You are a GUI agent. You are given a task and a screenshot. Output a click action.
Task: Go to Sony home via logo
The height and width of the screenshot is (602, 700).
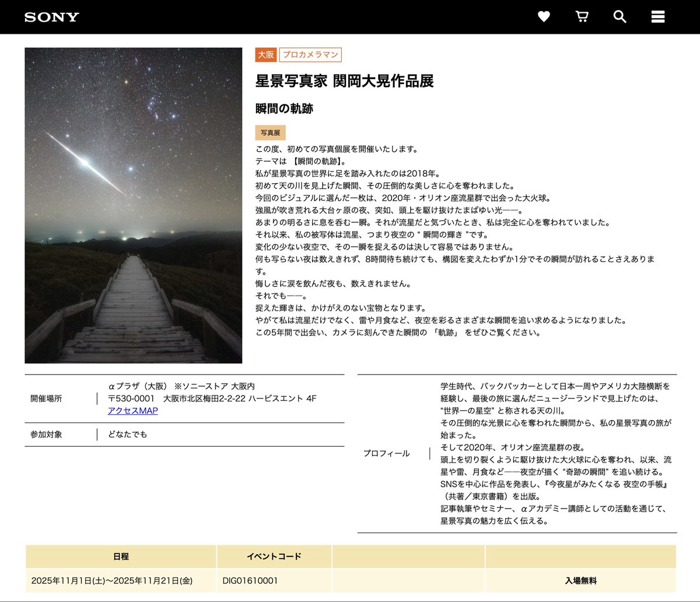(52, 17)
